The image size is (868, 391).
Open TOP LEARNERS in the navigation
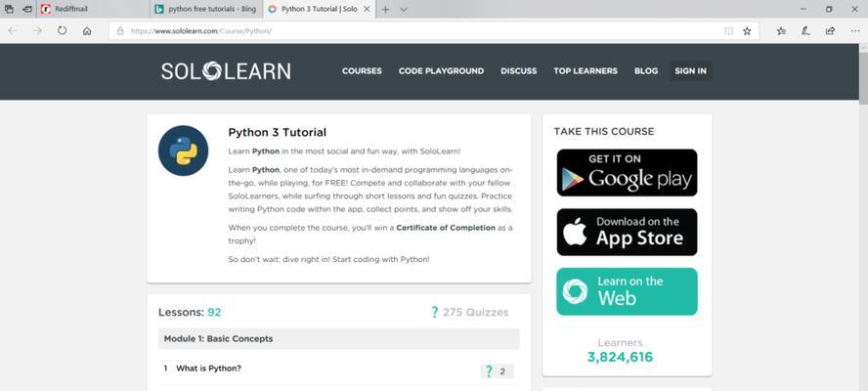[x=586, y=71]
